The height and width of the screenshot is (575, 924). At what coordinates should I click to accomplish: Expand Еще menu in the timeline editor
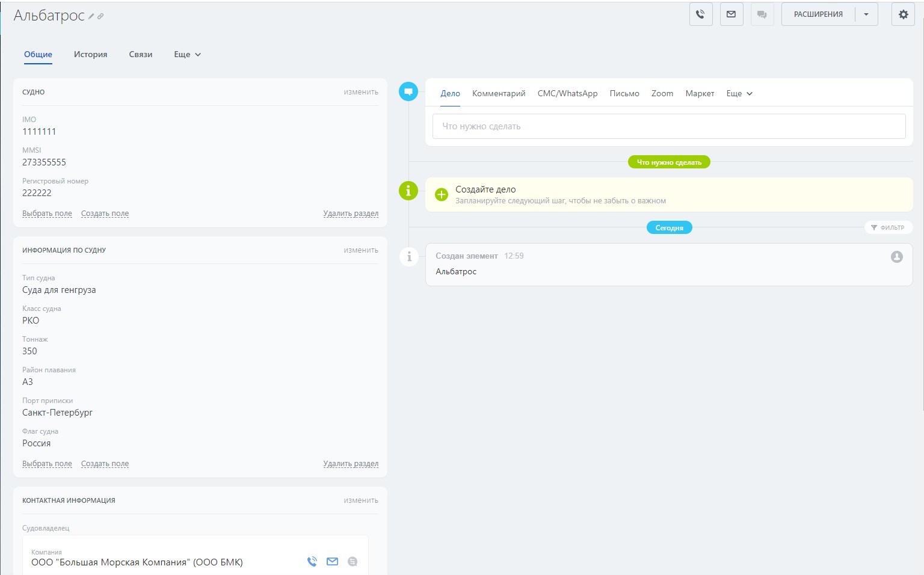tap(739, 94)
